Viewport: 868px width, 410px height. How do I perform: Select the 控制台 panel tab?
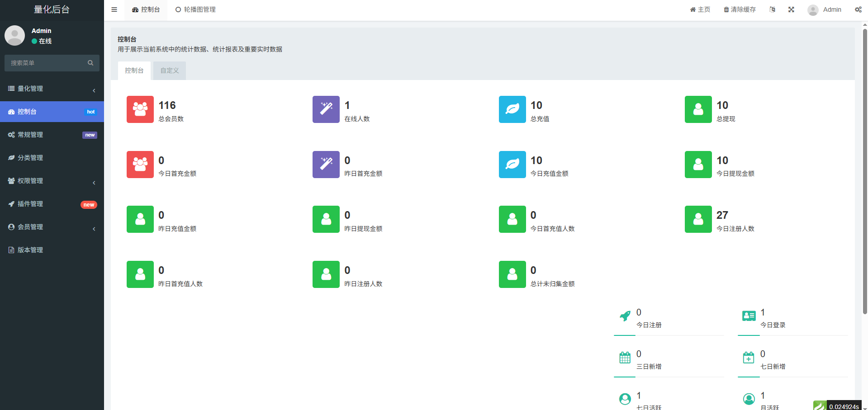point(134,71)
